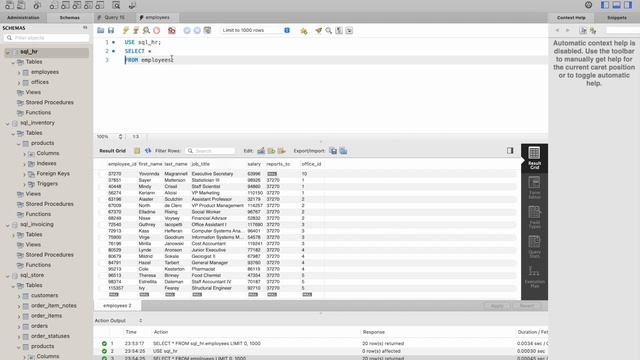Delete selected rows icon in result toolbar
The width and height of the screenshot is (640, 360).
tap(281, 151)
